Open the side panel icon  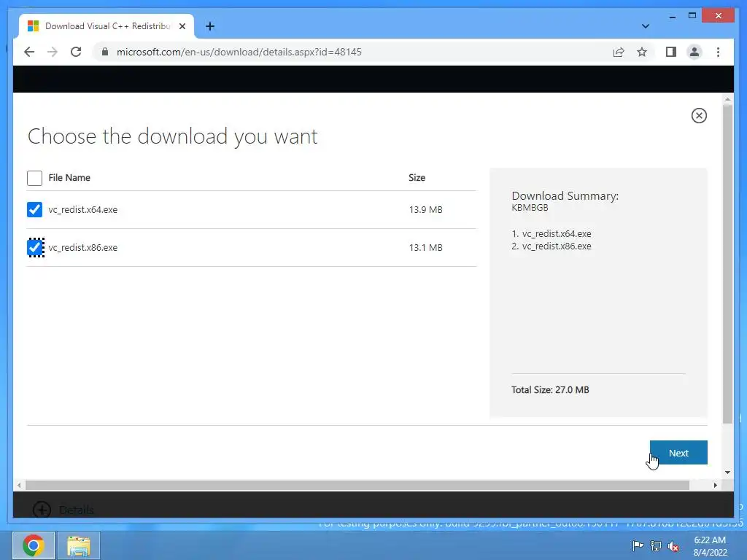(671, 52)
